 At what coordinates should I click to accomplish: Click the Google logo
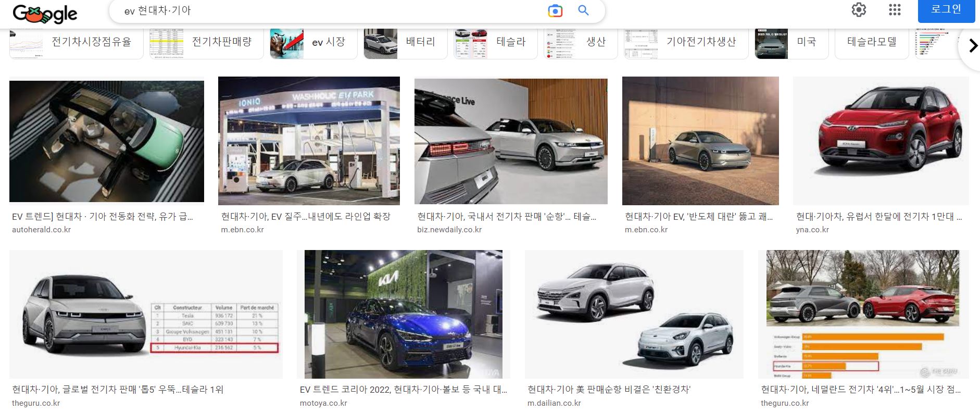coord(45,14)
